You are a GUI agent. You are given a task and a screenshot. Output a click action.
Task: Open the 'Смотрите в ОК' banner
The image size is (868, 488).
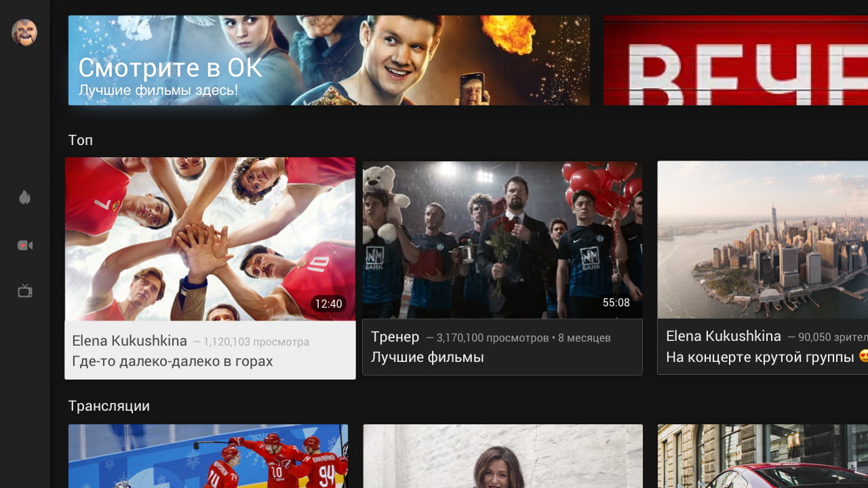(x=329, y=60)
